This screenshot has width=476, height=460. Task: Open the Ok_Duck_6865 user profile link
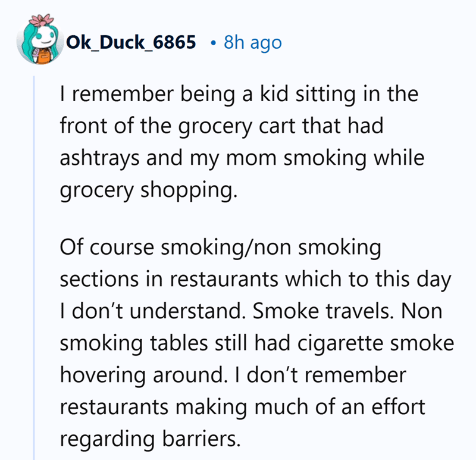tap(132, 43)
